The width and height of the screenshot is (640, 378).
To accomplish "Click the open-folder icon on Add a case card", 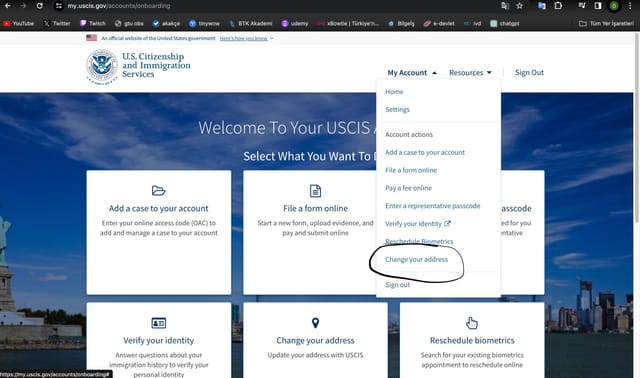I will coord(158,191).
